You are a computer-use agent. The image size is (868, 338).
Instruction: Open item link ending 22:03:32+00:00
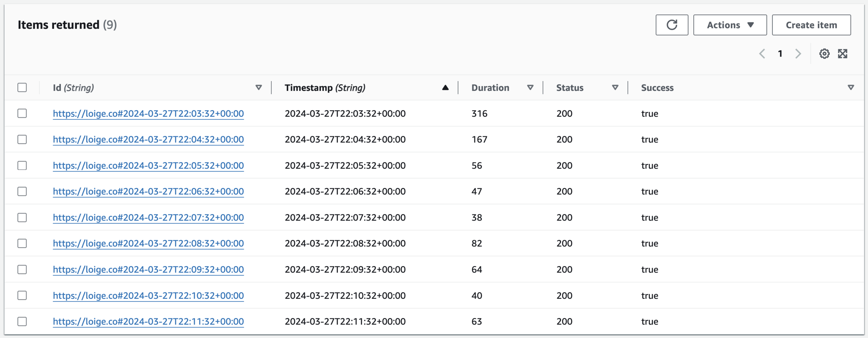(x=148, y=114)
